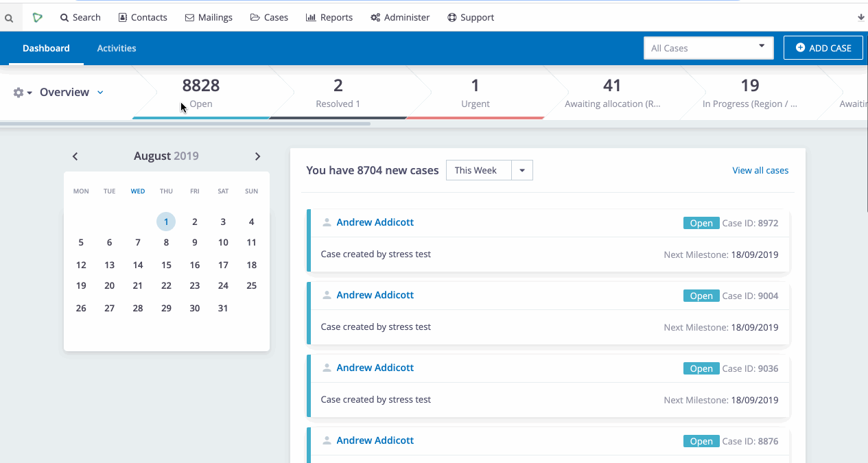Click the This Week filter button
Image resolution: width=868 pixels, height=463 pixels.
click(x=479, y=170)
